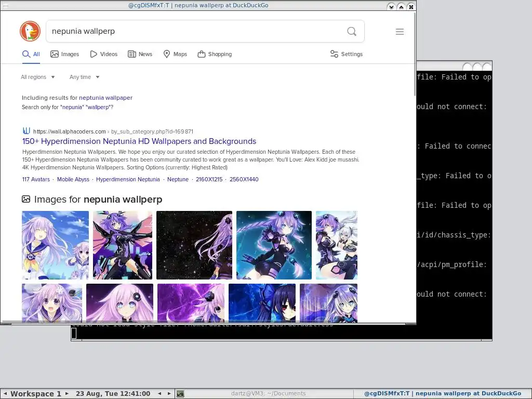Open the Maps tab
This screenshot has width=532, height=399.
pos(175,54)
